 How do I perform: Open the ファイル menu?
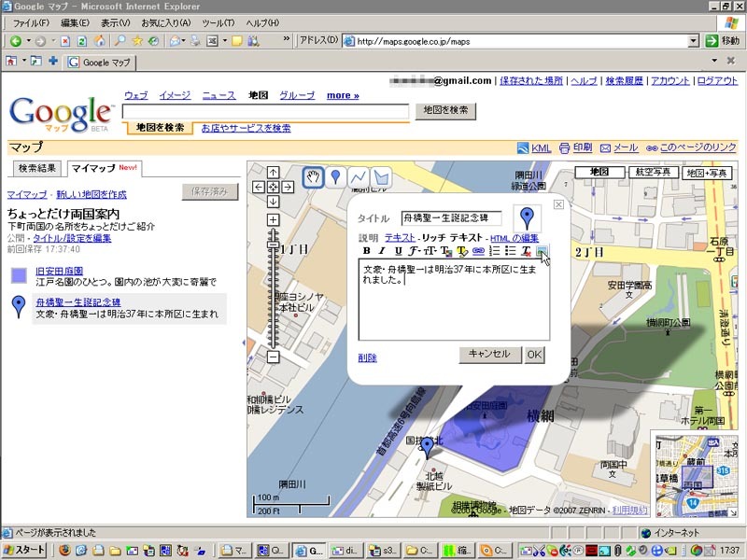tap(31, 22)
